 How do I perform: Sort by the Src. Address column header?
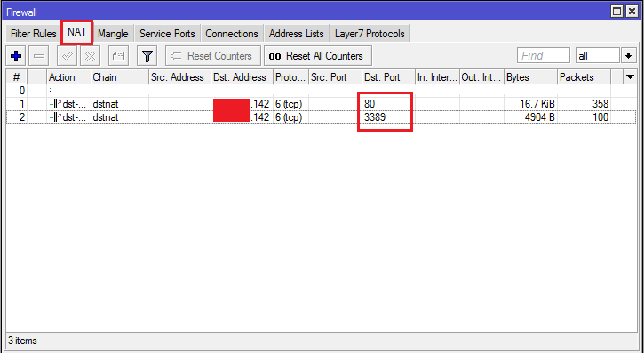180,77
